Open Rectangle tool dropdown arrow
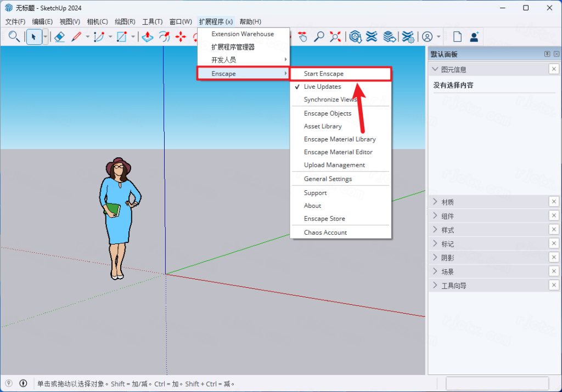The height and width of the screenshot is (392, 562). 133,37
